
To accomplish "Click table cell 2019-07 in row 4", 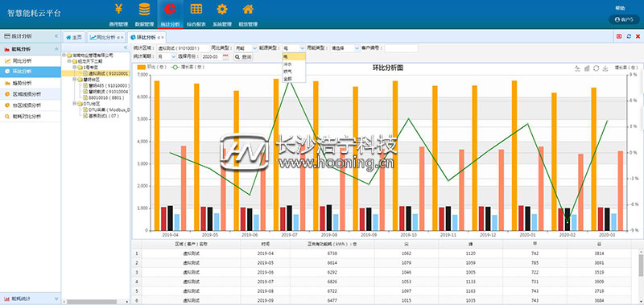I will pos(266,282).
